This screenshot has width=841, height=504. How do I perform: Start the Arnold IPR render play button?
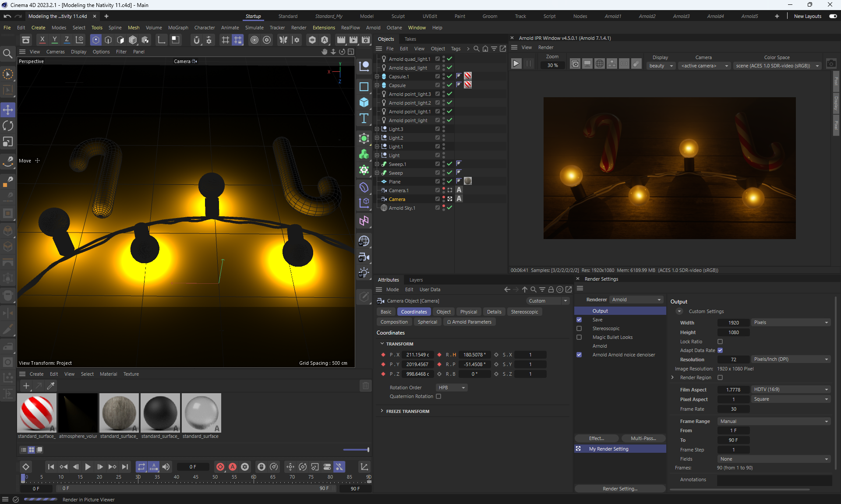516,64
